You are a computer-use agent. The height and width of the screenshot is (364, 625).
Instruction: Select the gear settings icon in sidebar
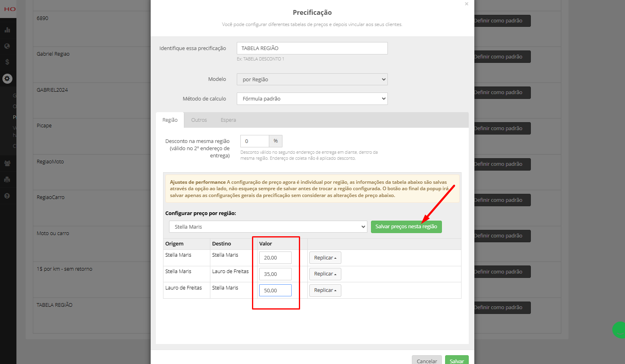pyautogui.click(x=7, y=78)
